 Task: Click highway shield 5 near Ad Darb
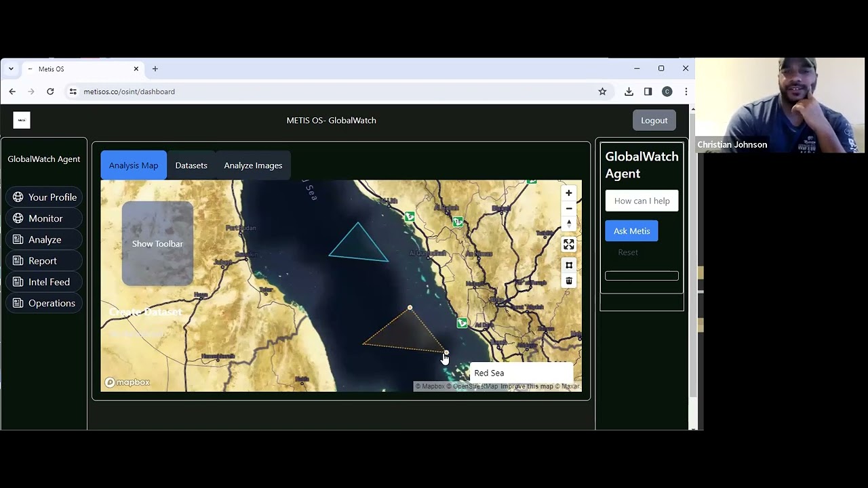coord(462,323)
